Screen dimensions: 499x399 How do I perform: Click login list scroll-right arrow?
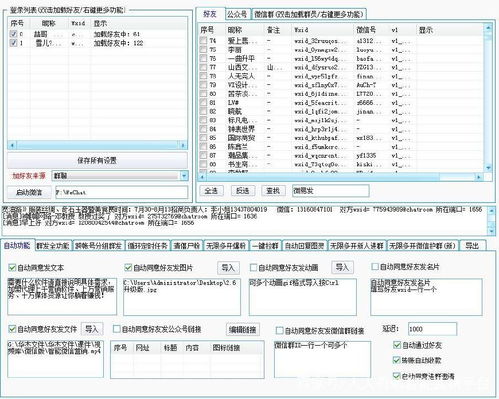coord(183,145)
